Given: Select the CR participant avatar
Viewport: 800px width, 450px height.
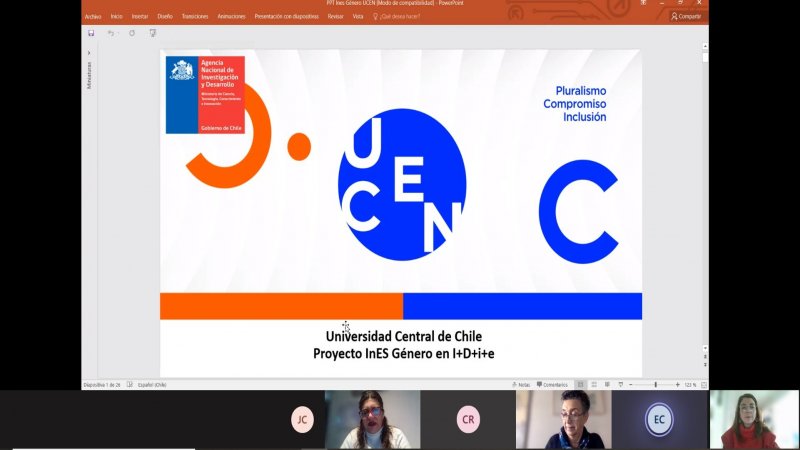Looking at the screenshot, I should point(468,419).
